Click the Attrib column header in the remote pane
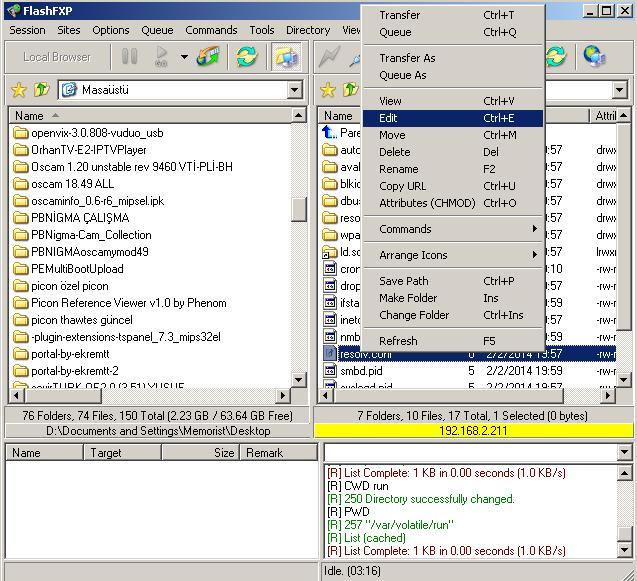This screenshot has width=637, height=581. (x=604, y=116)
